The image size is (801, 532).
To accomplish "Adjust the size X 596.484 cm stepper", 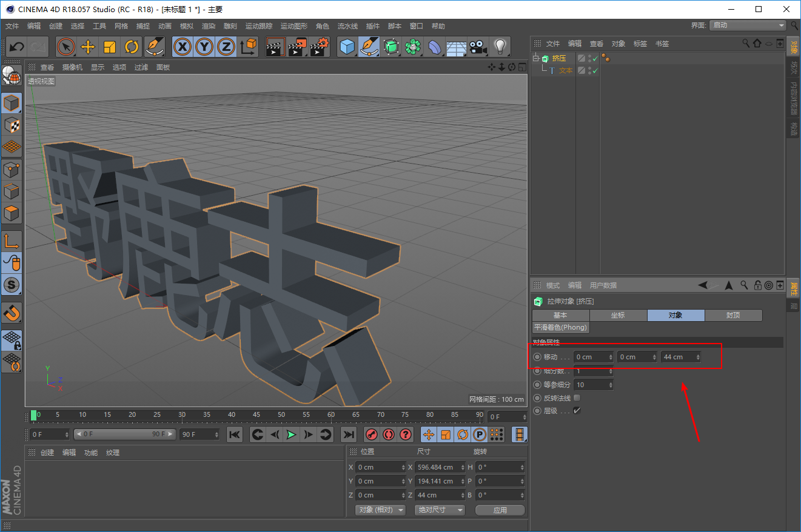I will (463, 467).
